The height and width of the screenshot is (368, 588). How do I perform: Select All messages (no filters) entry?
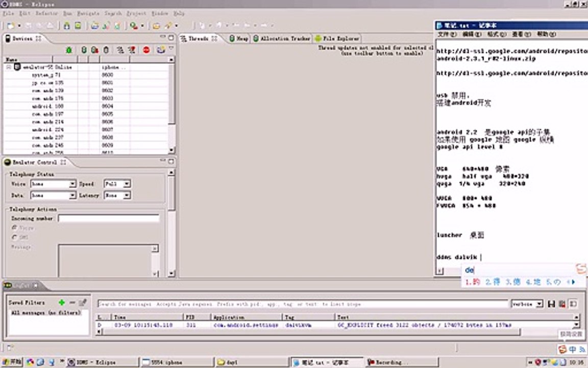(x=46, y=312)
